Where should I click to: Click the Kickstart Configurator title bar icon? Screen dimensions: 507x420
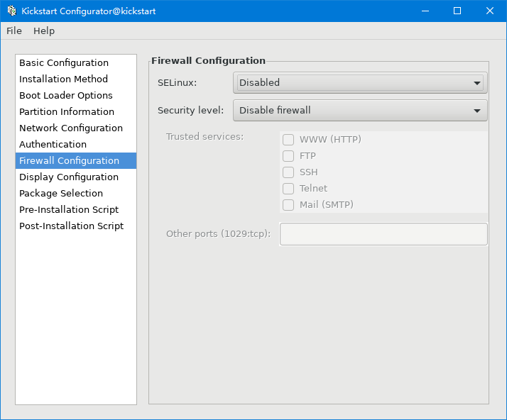[11, 11]
